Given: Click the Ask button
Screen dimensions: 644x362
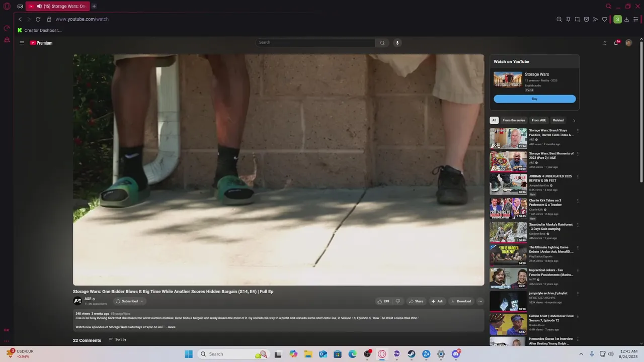Looking at the screenshot, I should (x=437, y=301).
